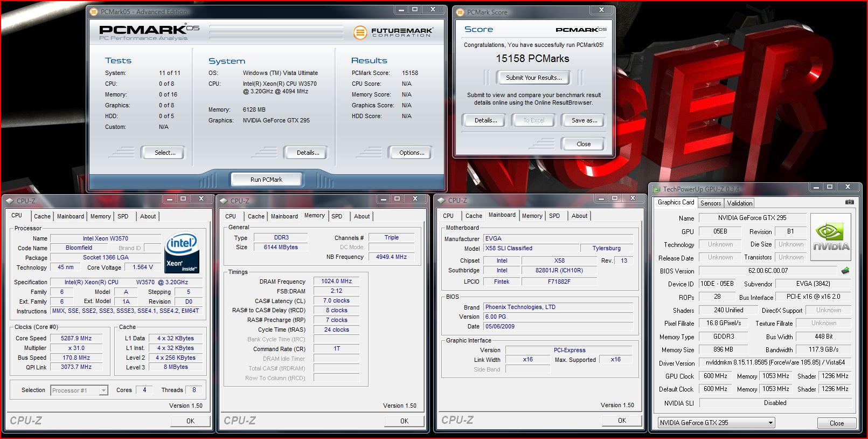Image resolution: width=868 pixels, height=439 pixels.
Task: Click Options button under Results
Action: point(412,153)
